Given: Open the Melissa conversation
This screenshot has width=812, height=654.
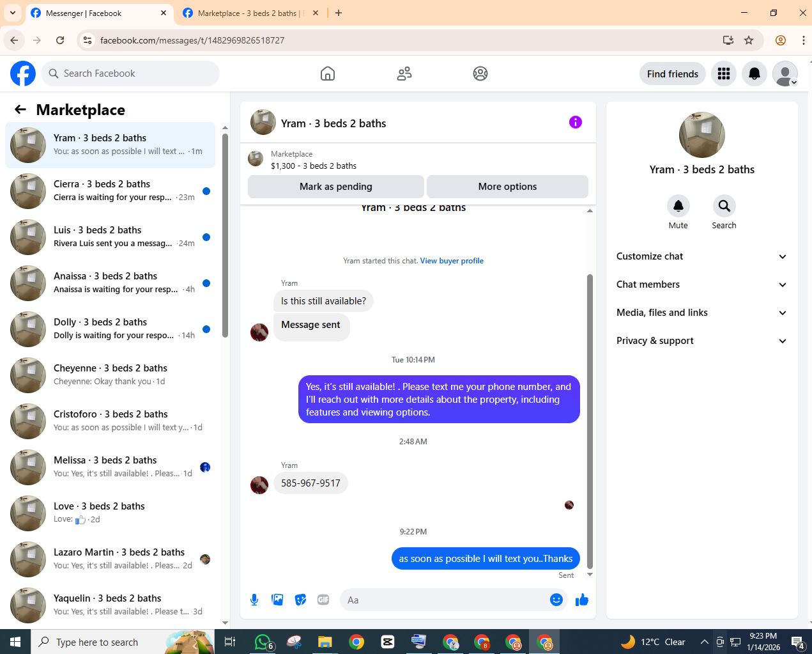Looking at the screenshot, I should (110, 467).
